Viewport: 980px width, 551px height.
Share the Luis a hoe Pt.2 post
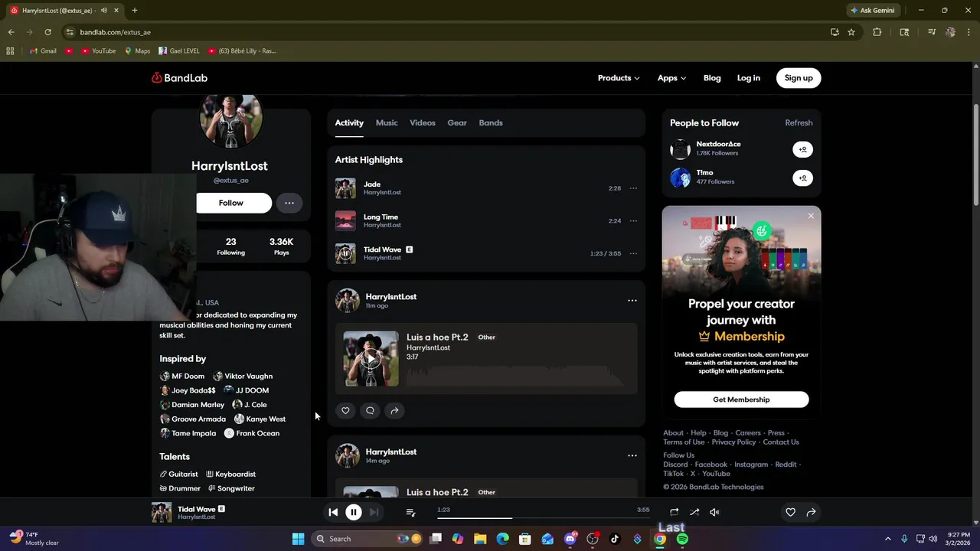pos(394,411)
